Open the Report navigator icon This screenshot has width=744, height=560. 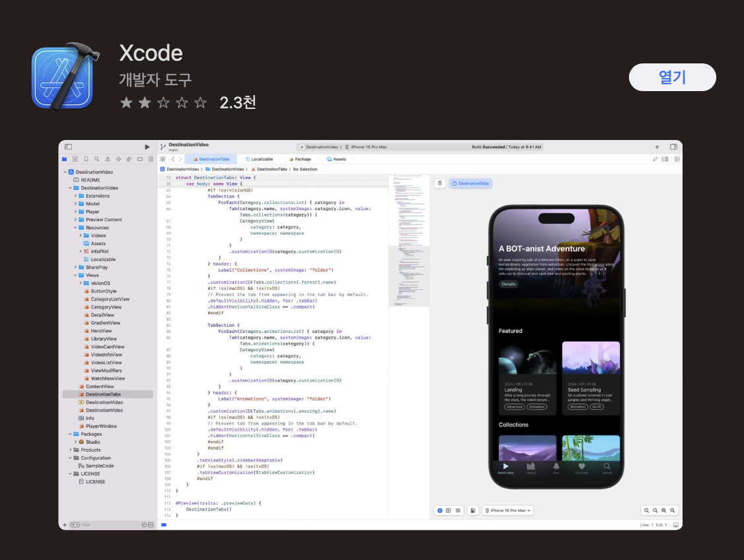click(151, 159)
